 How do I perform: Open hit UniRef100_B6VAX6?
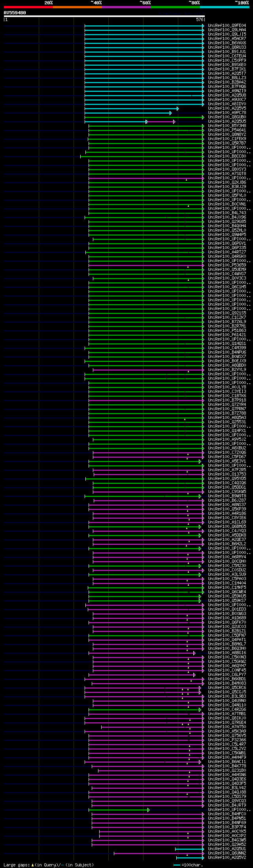[x=227, y=43]
